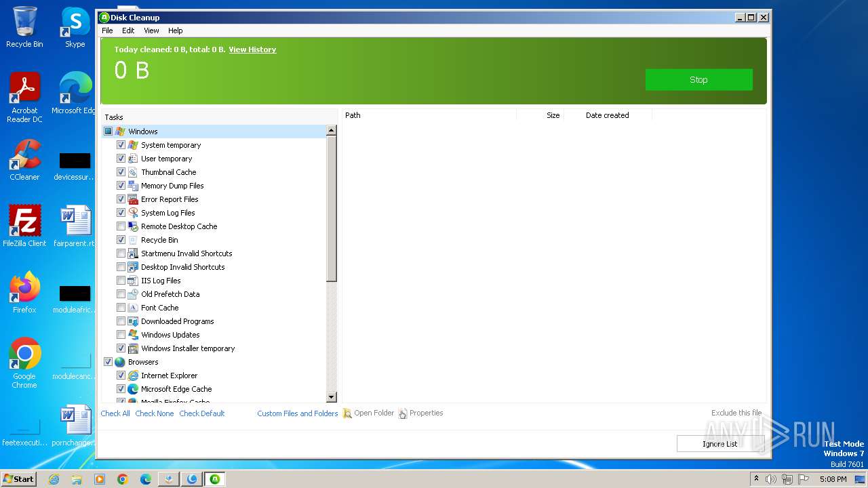Click the Check Default link
The image size is (868, 488).
click(202, 413)
